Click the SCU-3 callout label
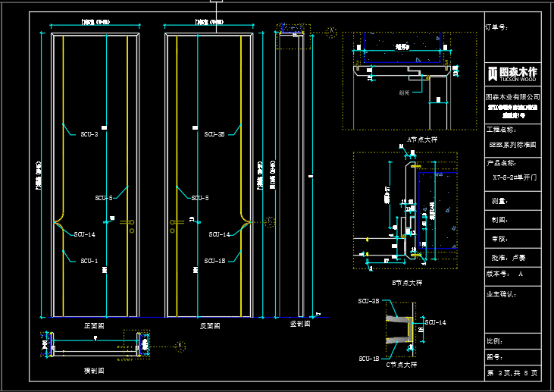The height and width of the screenshot is (392, 554). 89,134
